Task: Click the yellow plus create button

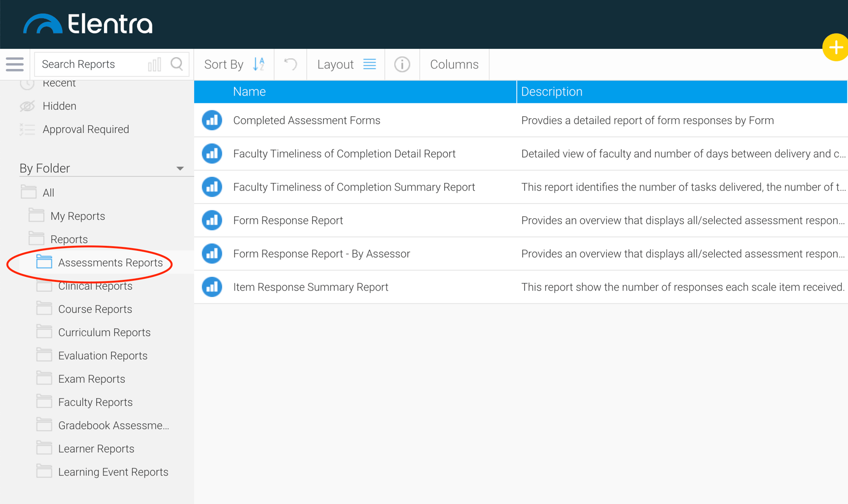Action: (x=835, y=48)
